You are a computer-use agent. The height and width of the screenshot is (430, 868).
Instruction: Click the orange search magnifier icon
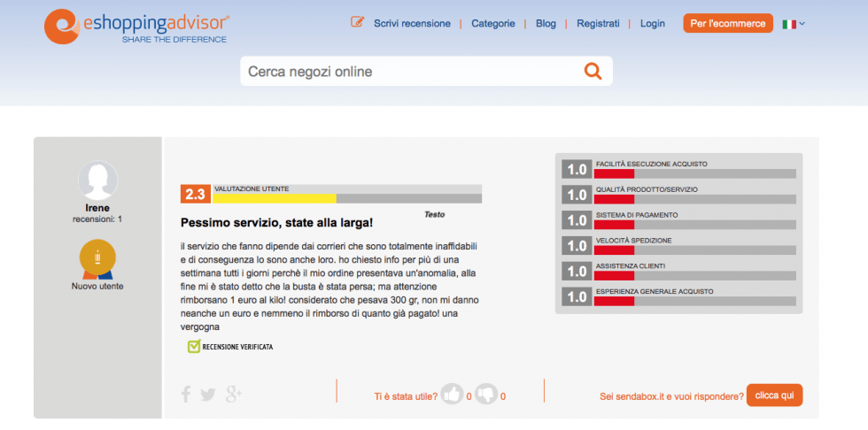pyautogui.click(x=593, y=72)
